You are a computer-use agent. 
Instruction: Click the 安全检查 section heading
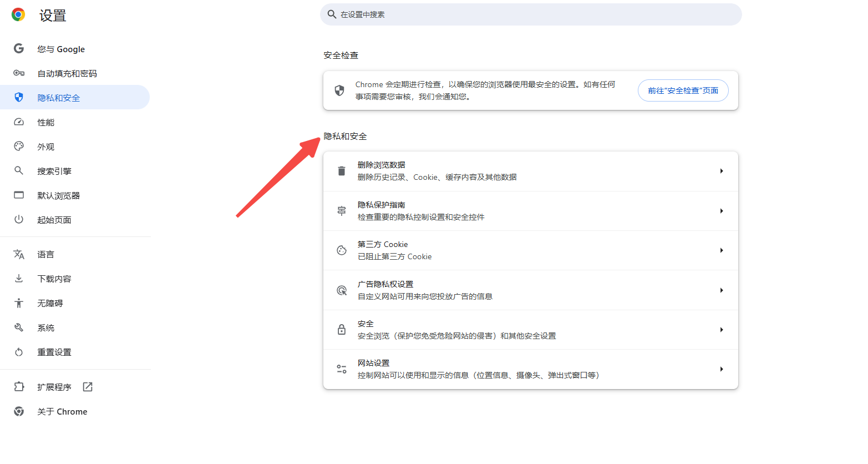point(341,56)
